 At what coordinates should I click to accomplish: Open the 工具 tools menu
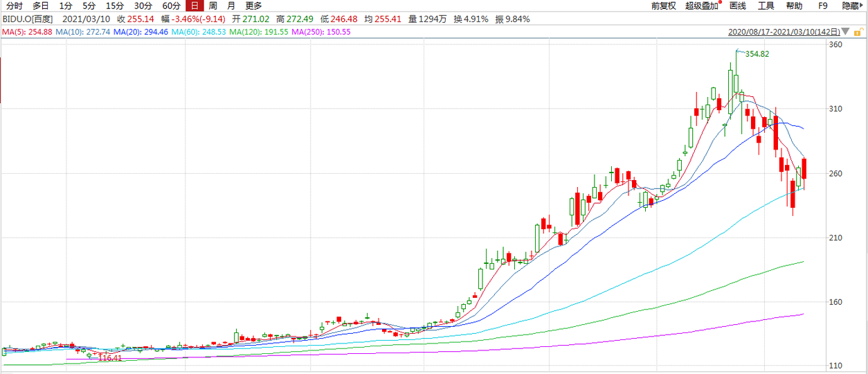[x=766, y=6]
